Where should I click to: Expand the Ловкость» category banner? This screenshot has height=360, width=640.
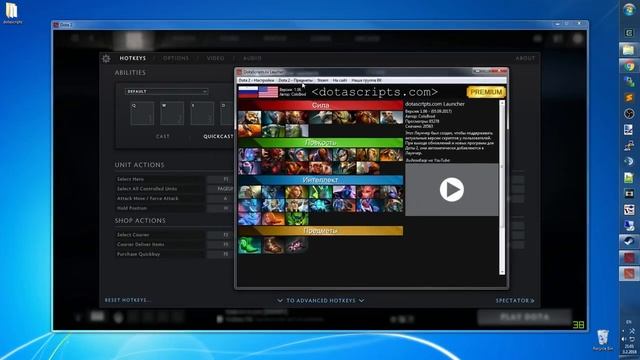pos(320,142)
